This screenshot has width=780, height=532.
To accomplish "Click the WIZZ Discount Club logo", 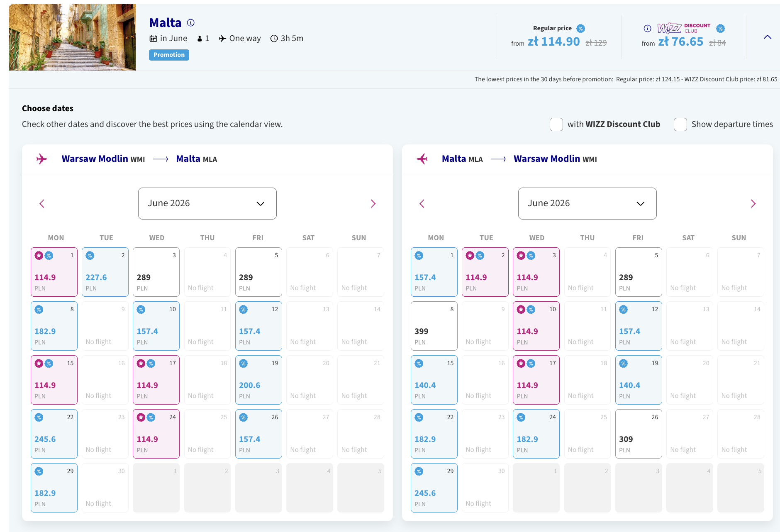I will coord(684,28).
